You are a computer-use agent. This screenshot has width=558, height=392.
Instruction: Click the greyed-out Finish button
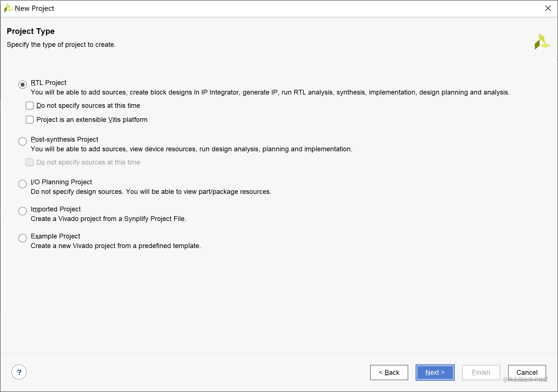point(481,373)
